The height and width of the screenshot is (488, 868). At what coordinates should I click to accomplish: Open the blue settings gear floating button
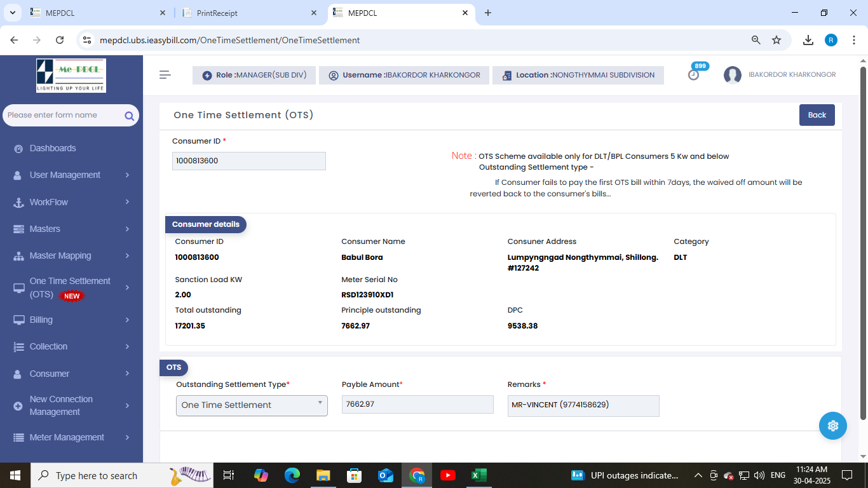tap(833, 426)
